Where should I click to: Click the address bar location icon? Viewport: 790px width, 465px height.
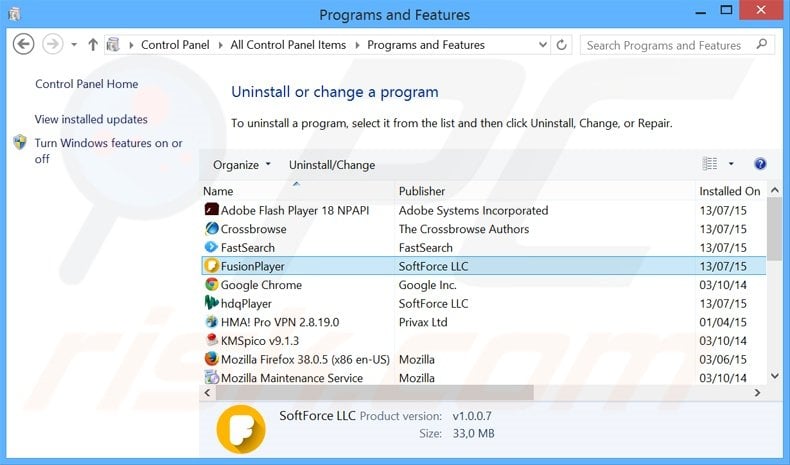click(x=113, y=45)
